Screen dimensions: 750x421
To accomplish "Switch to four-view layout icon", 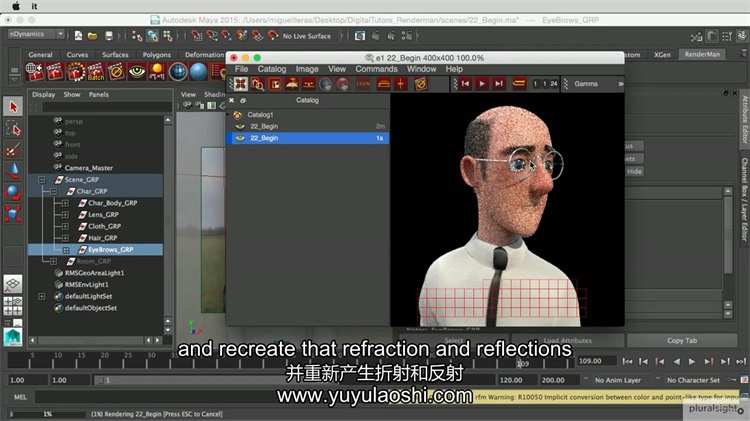I will [x=13, y=306].
